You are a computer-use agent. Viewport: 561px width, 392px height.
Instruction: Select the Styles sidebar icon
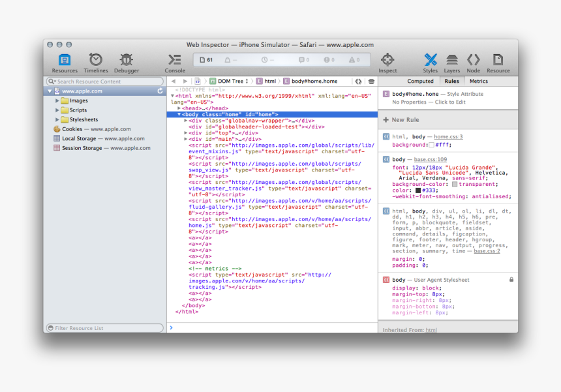[431, 61]
